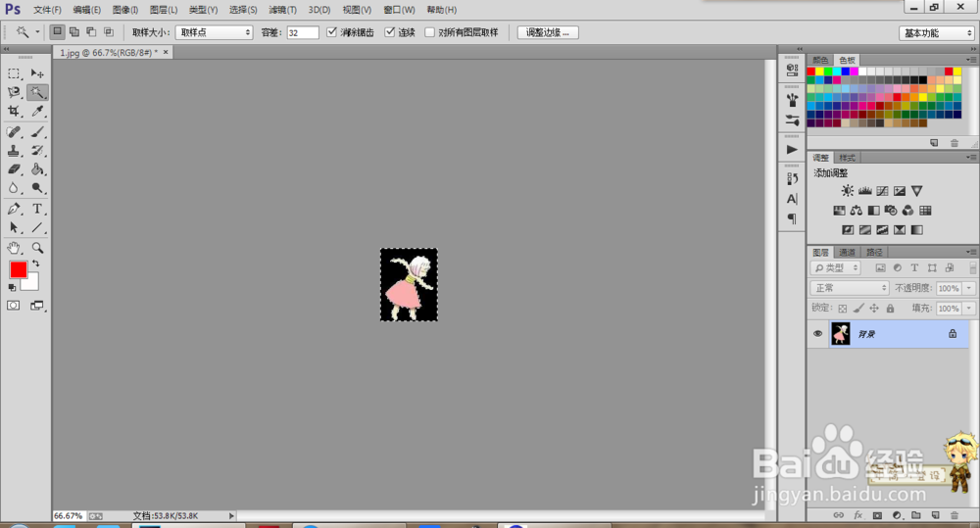Open the Image menu
Screen dimensions: 980x528
point(125,10)
